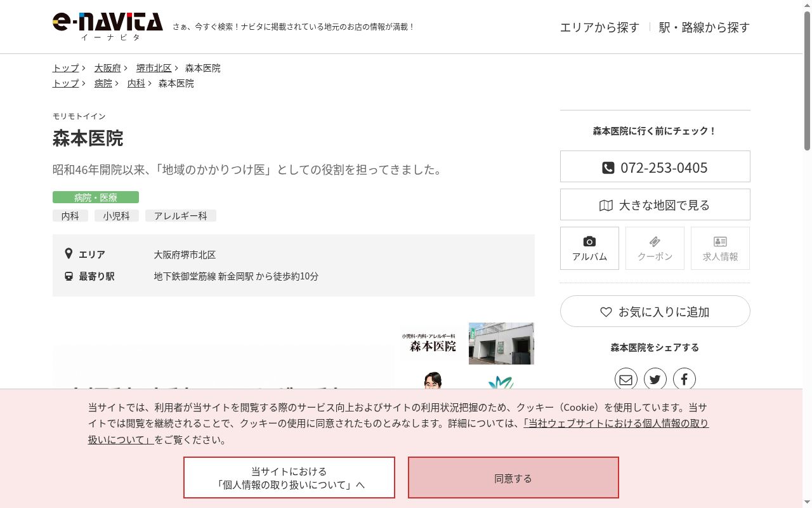Click トップ in first breadcrumb row
The width and height of the screenshot is (812, 508).
tap(66, 68)
